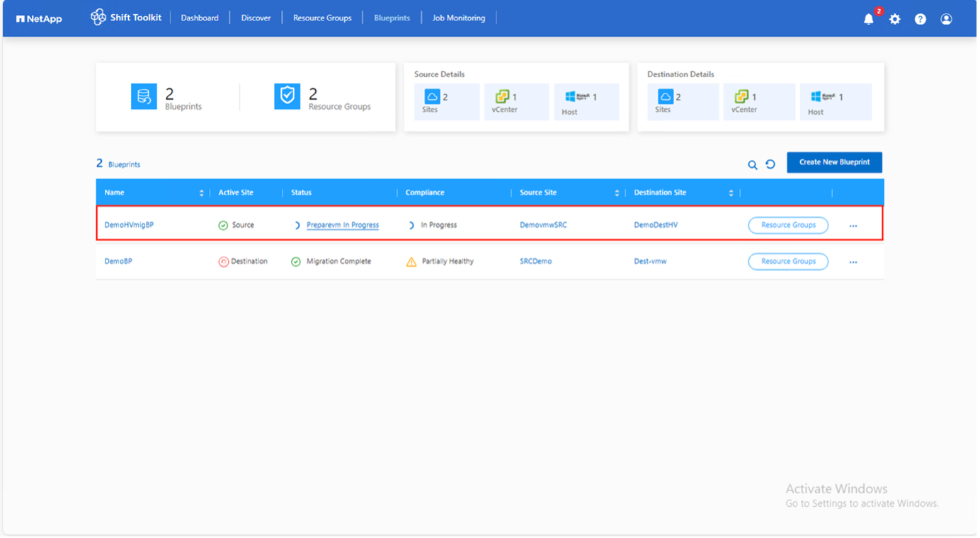
Task: Open more options for DemoBP row
Action: (853, 262)
